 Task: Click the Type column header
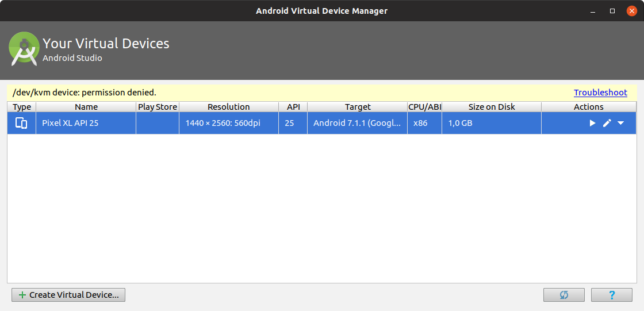[x=22, y=107]
